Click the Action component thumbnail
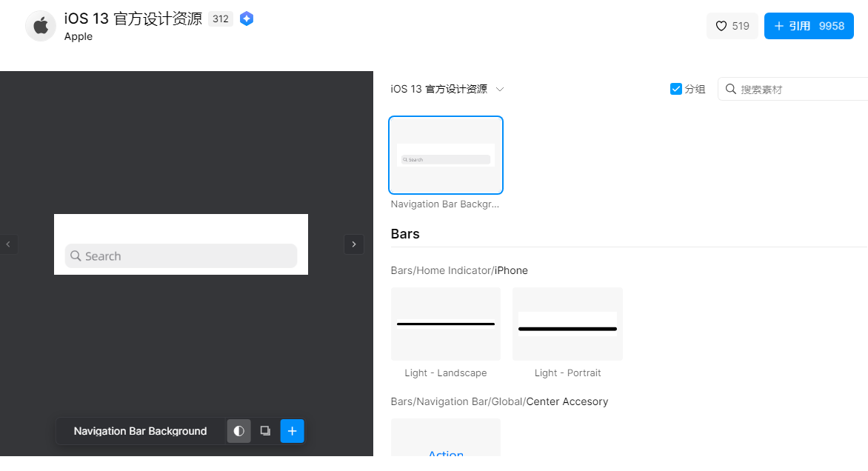This screenshot has height=471, width=868. 446,438
